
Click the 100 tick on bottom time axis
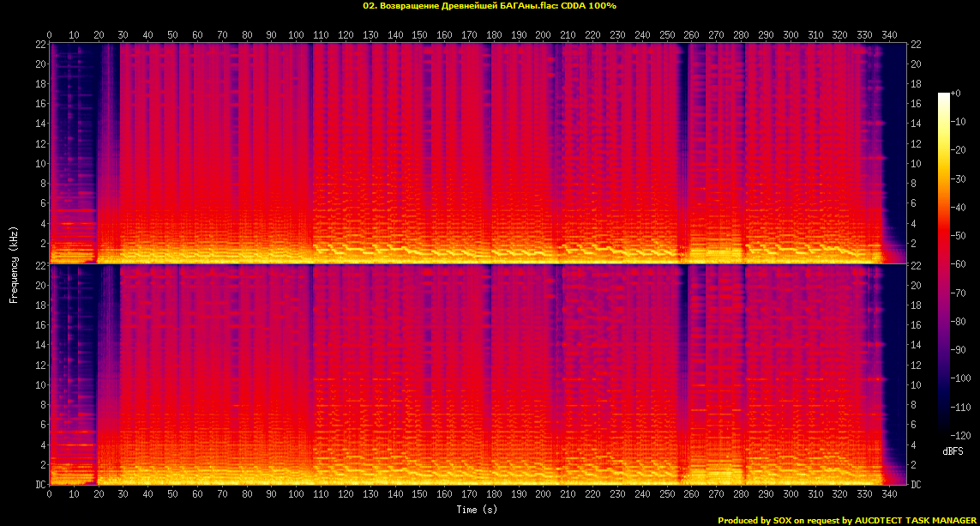pyautogui.click(x=297, y=494)
